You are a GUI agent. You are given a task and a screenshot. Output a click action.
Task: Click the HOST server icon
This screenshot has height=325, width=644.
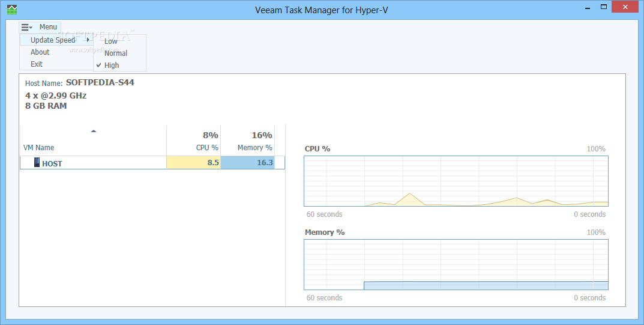pyautogui.click(x=37, y=162)
